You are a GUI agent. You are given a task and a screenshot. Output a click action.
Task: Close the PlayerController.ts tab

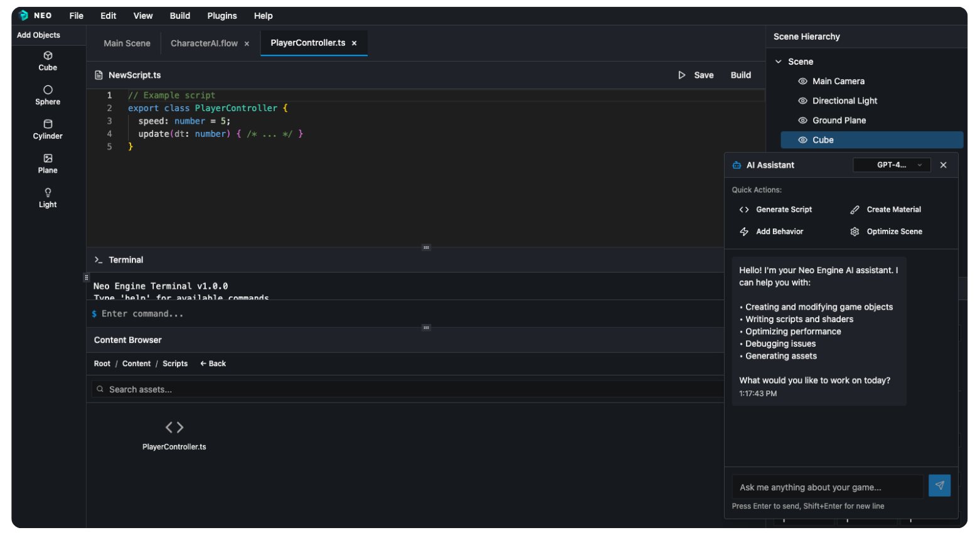pos(354,43)
